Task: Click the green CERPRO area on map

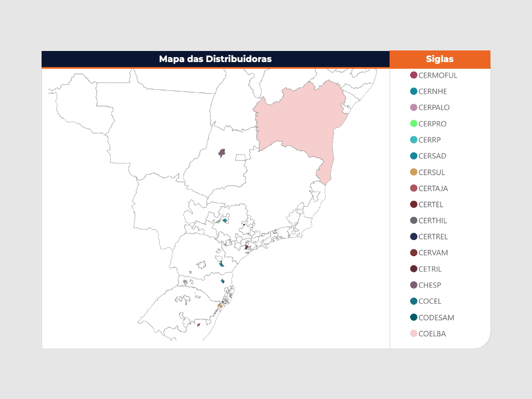Action: click(x=218, y=222)
